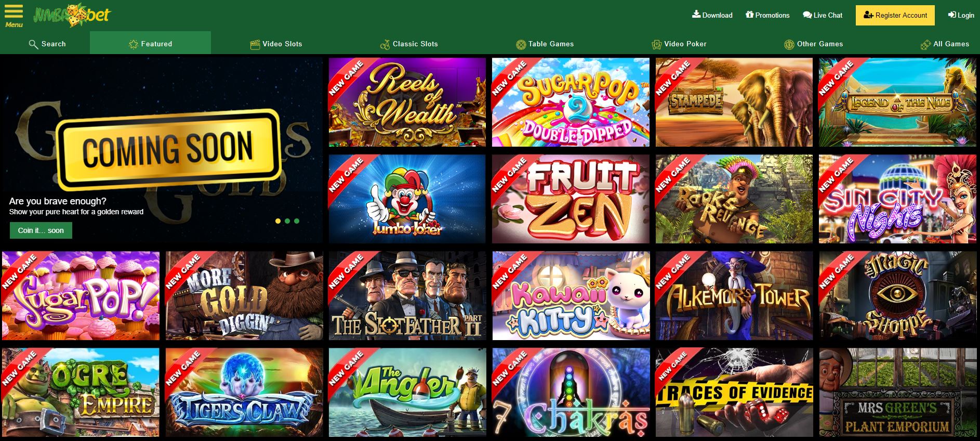Open the All Games tab
The width and height of the screenshot is (980, 441).
[945, 44]
